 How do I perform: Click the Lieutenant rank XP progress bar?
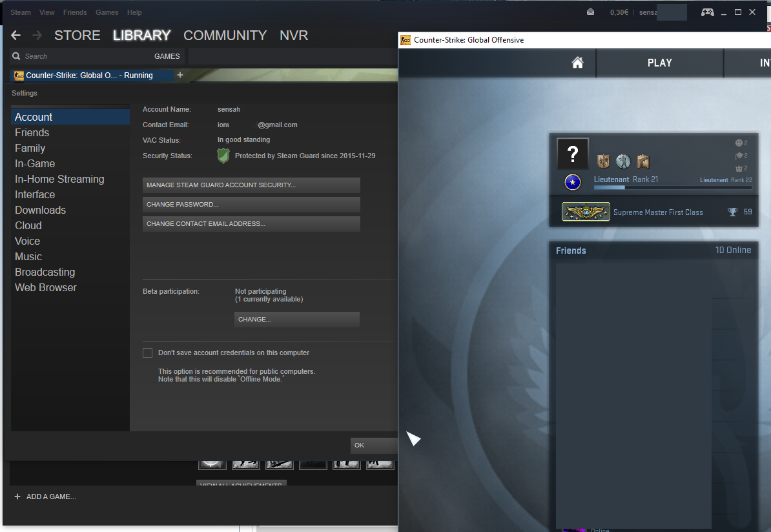click(x=673, y=187)
